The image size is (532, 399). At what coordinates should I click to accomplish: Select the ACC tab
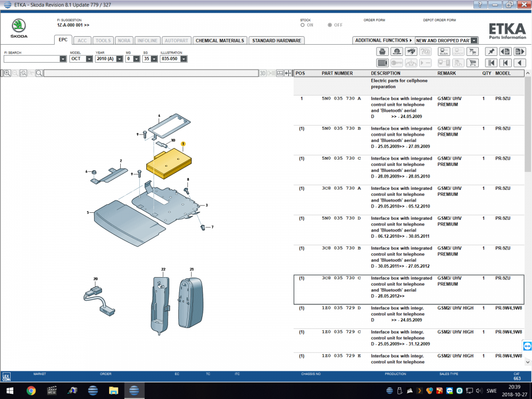point(82,40)
